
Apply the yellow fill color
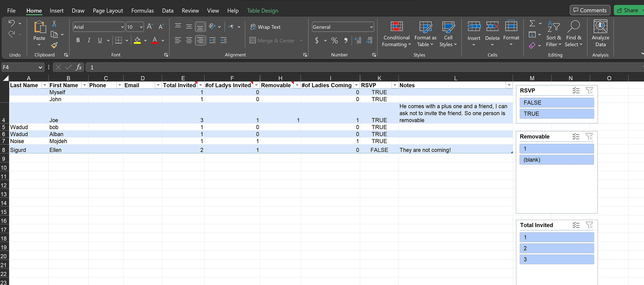click(137, 40)
